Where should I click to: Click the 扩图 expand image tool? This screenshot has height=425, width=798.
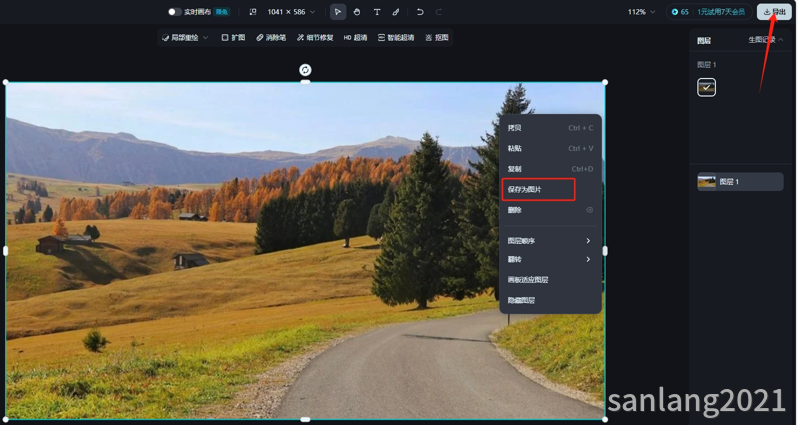click(x=233, y=38)
